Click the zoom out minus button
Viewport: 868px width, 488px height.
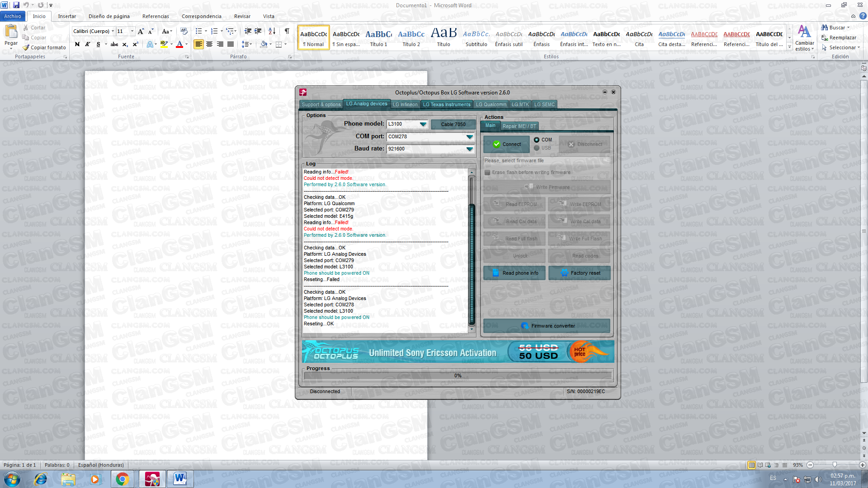point(810,465)
